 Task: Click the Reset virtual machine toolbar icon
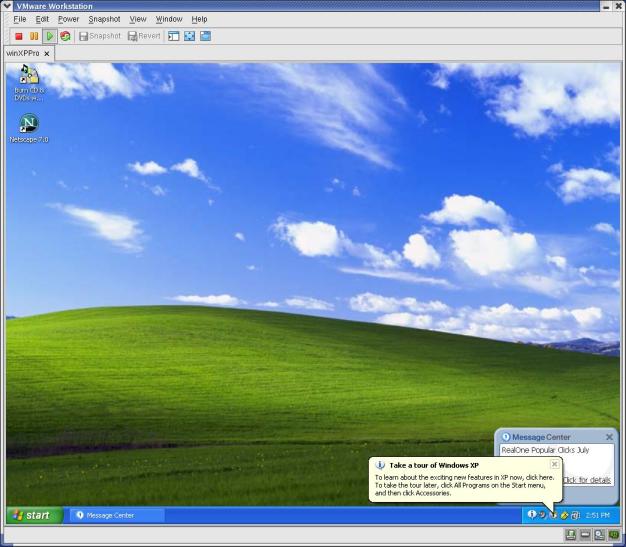pos(65,36)
